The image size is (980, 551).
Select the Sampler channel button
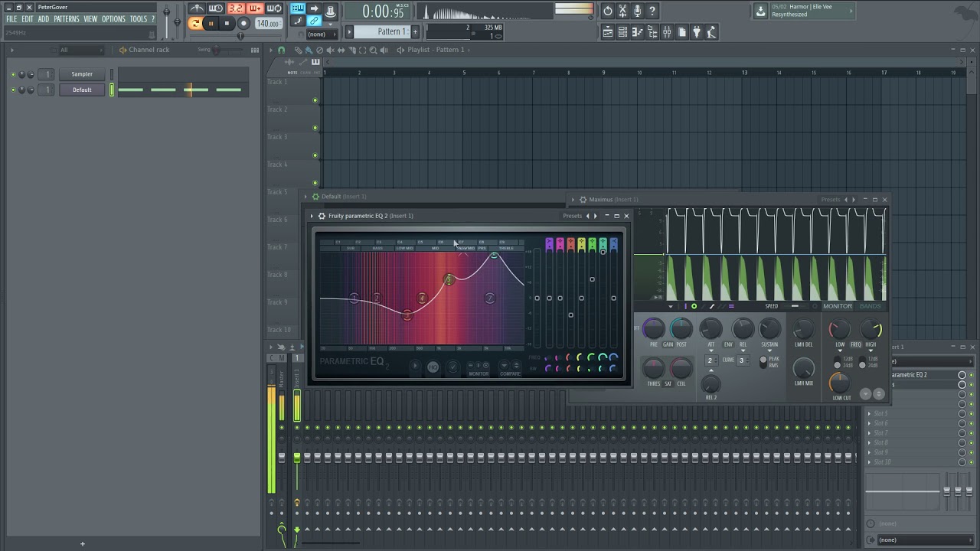[x=82, y=74]
